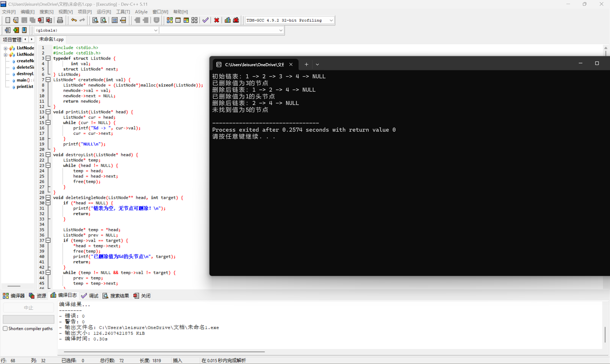Open the TDM-GCC compiler configuration dropdown
610x364 pixels.
pos(331,20)
